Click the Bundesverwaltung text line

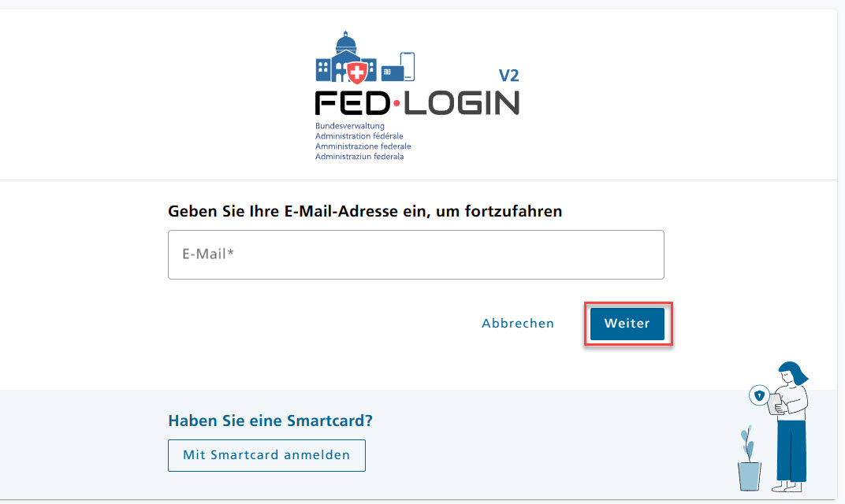pos(350,126)
